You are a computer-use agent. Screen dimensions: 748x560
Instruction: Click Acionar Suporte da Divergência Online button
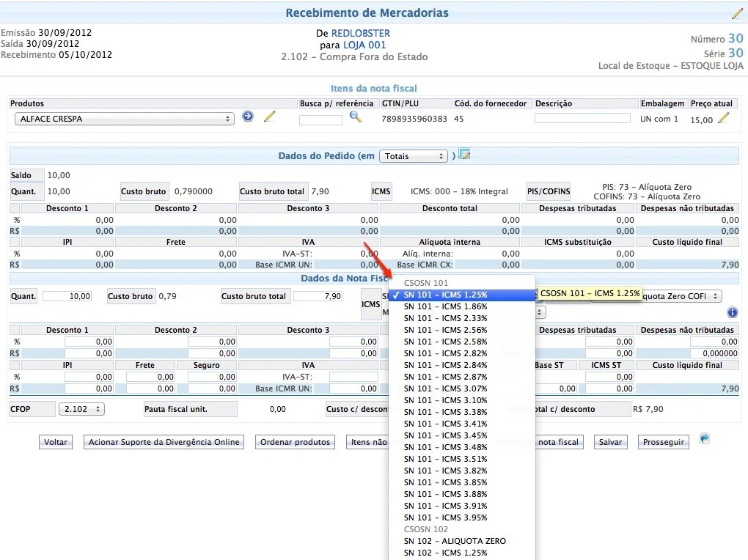tap(164, 442)
